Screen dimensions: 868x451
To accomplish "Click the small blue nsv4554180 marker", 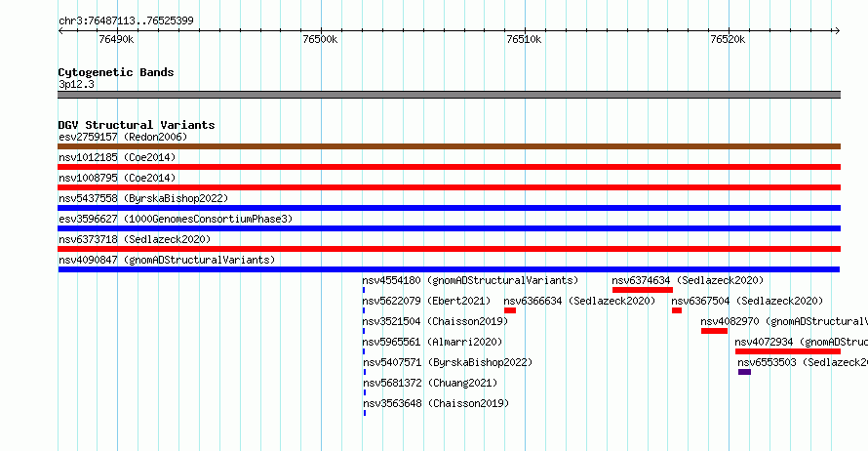I will (364, 290).
